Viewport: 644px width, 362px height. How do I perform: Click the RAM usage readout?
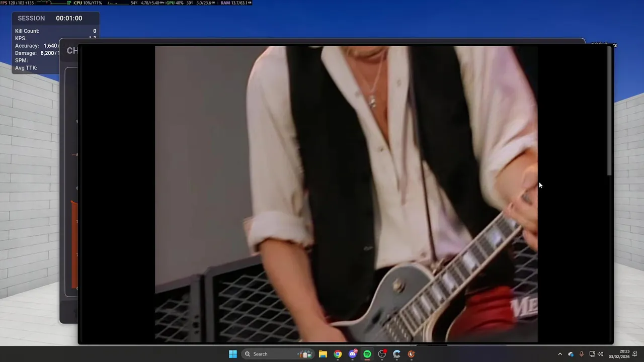[236, 3]
